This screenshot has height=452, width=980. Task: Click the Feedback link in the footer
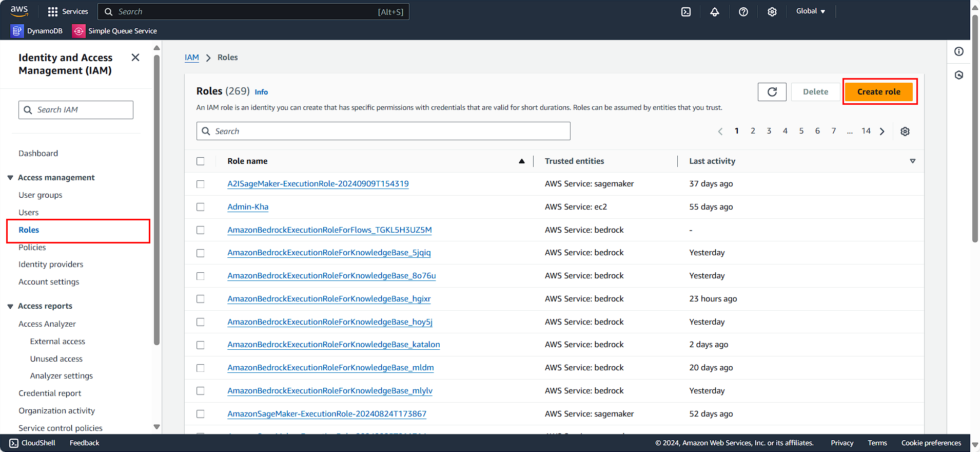click(85, 443)
